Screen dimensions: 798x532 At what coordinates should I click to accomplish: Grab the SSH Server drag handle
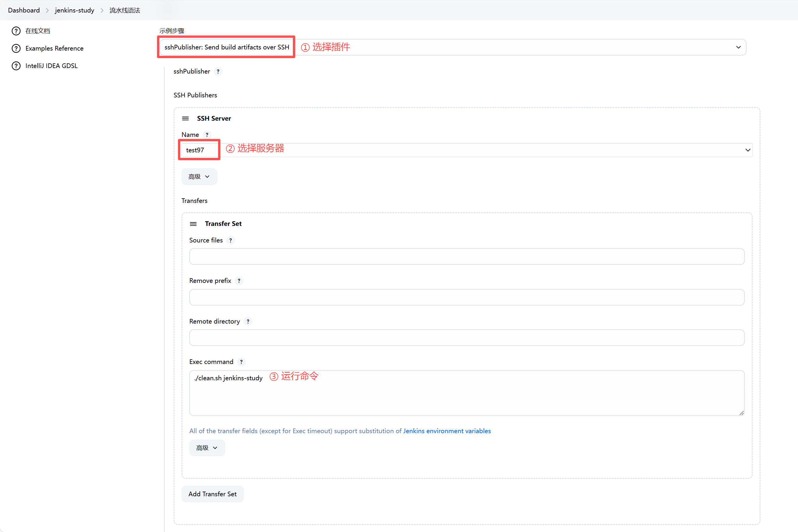click(x=185, y=118)
